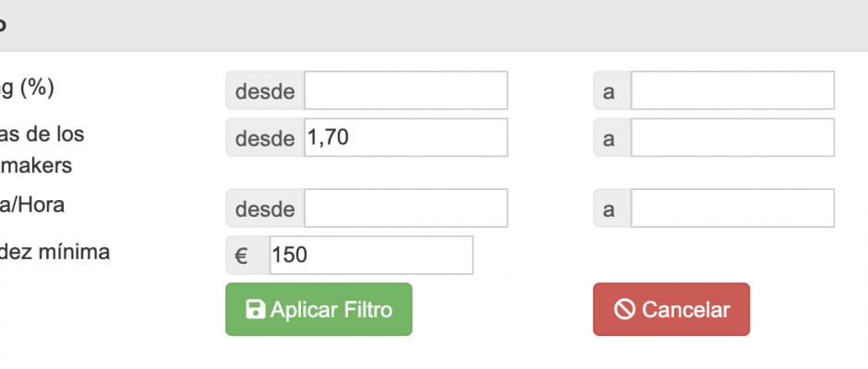Click the "desde" label in the percentage row
The width and height of the screenshot is (868, 369).
coord(265,90)
